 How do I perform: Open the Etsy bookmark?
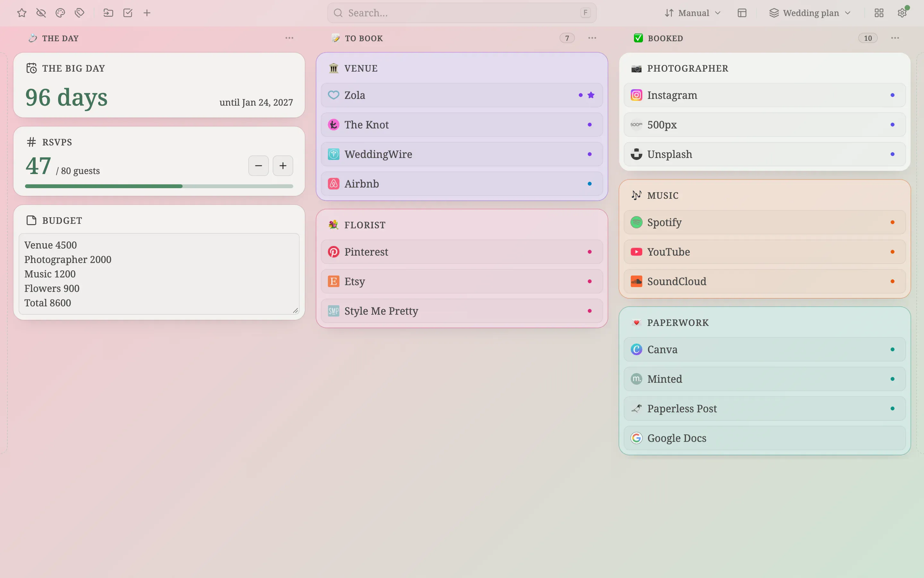pyautogui.click(x=462, y=281)
